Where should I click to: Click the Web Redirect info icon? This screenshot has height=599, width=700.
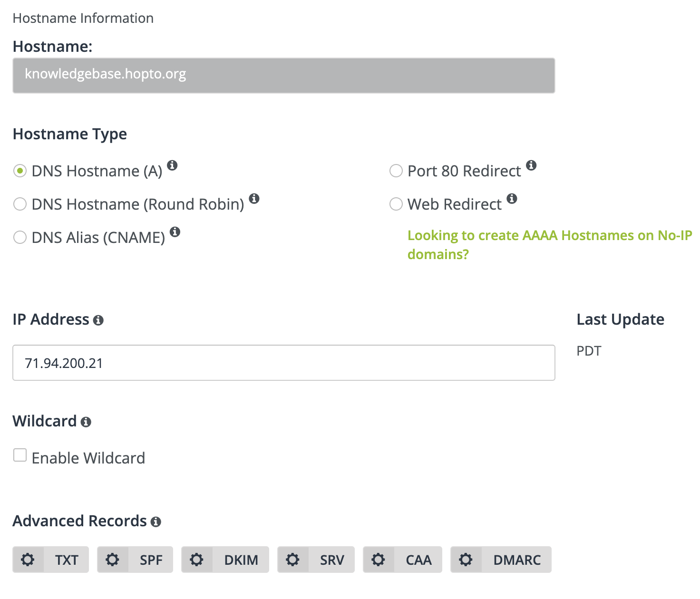click(512, 198)
